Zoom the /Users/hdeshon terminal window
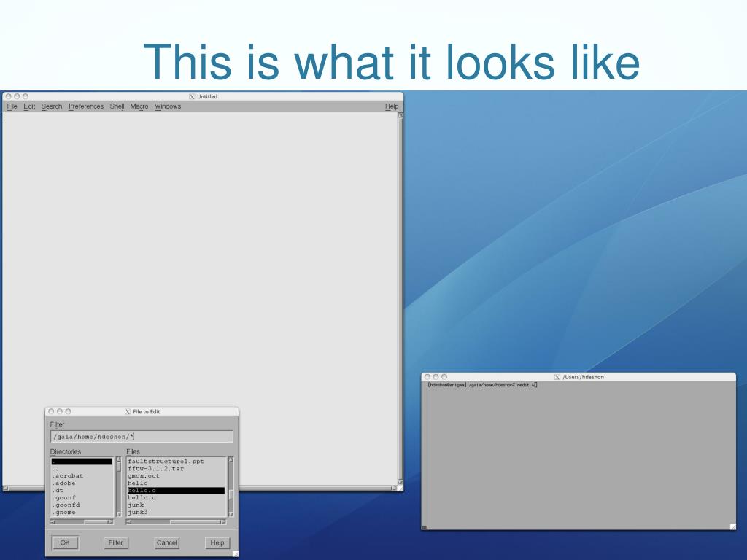 pos(444,377)
